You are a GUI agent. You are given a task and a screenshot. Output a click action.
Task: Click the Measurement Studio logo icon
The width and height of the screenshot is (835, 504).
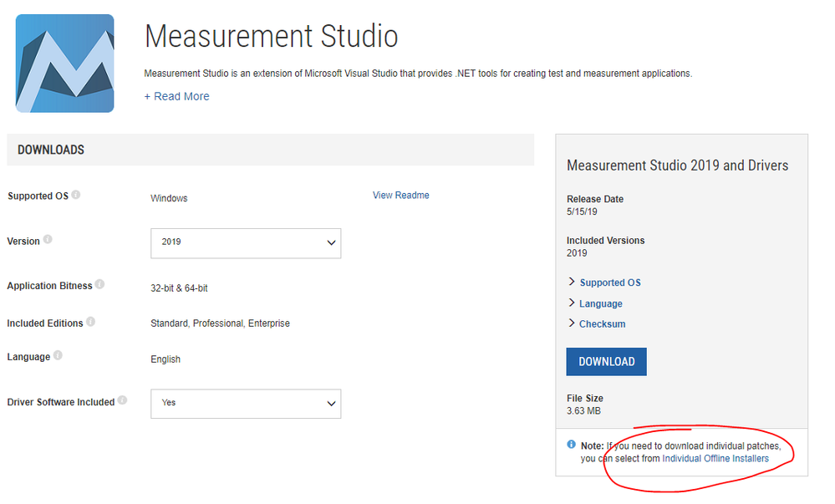65,64
